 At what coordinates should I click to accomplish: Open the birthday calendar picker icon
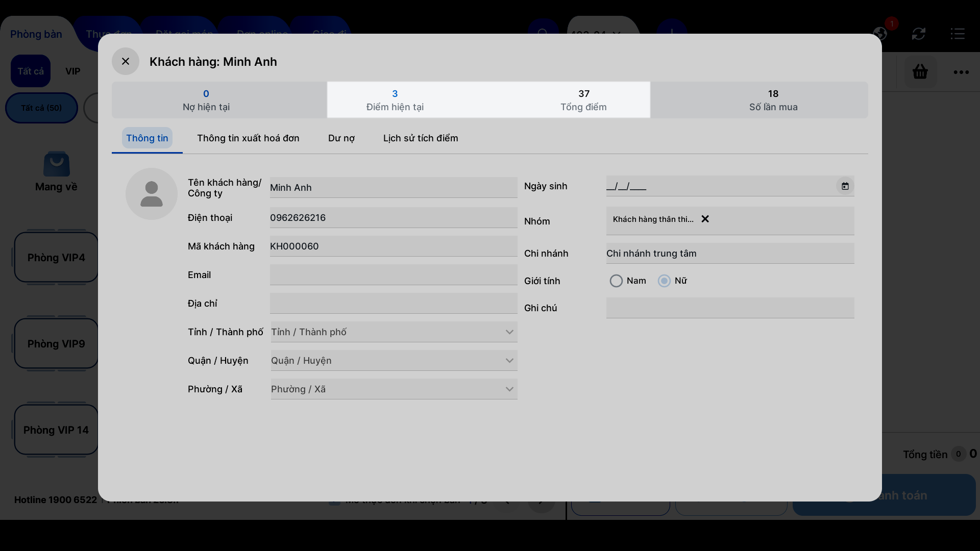point(845,186)
